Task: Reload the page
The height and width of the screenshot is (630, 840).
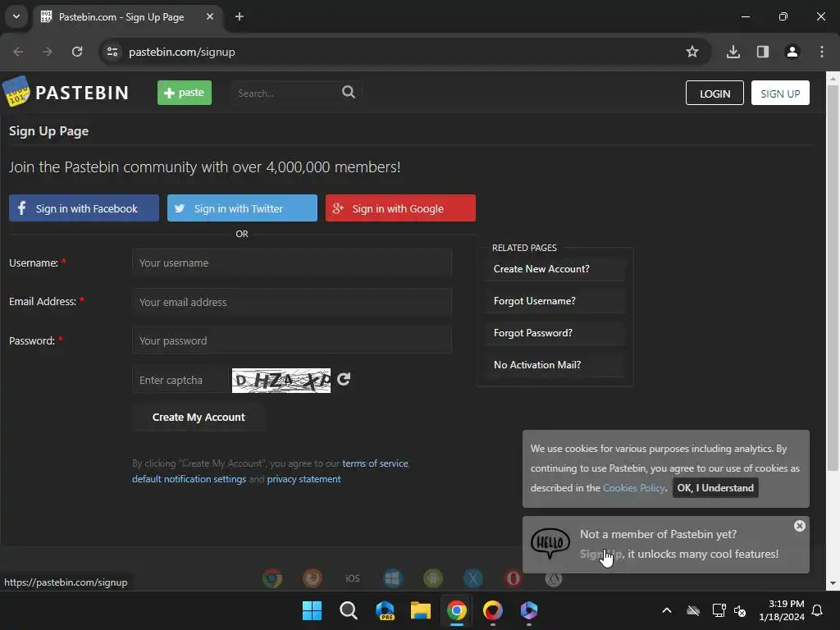Action: (x=77, y=52)
